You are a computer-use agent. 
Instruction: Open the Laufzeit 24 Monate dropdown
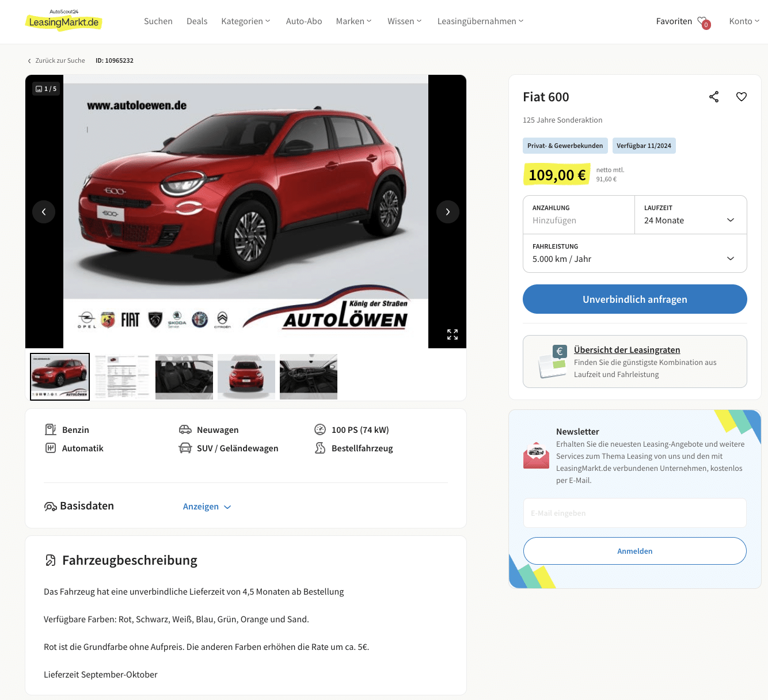pyautogui.click(x=691, y=215)
